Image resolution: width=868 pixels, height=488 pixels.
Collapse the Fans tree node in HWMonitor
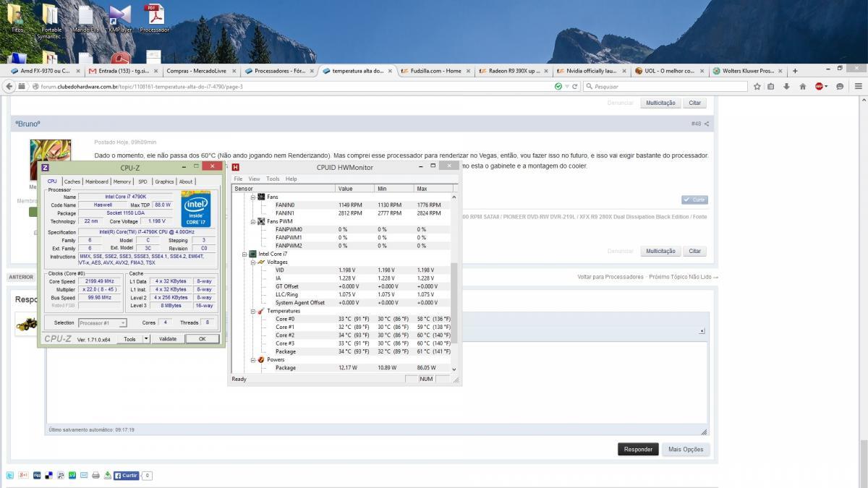(253, 197)
